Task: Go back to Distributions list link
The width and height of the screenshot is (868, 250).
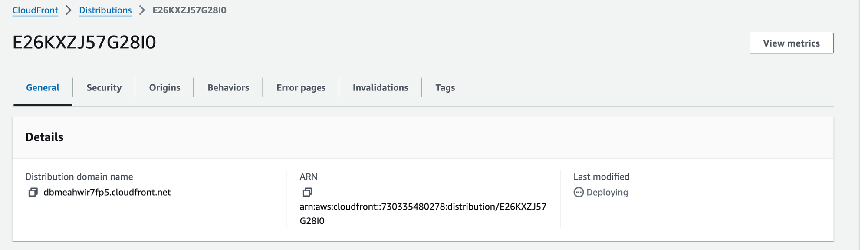Action: (x=105, y=10)
